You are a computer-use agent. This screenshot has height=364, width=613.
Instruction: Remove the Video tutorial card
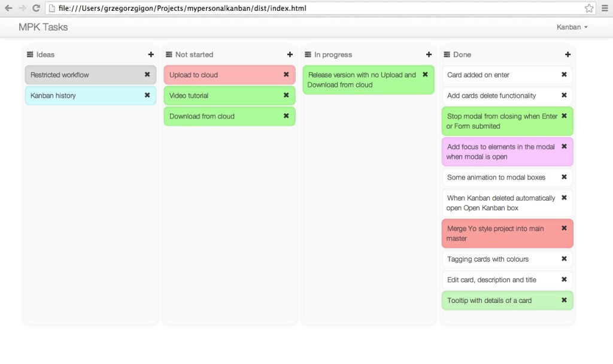(286, 95)
